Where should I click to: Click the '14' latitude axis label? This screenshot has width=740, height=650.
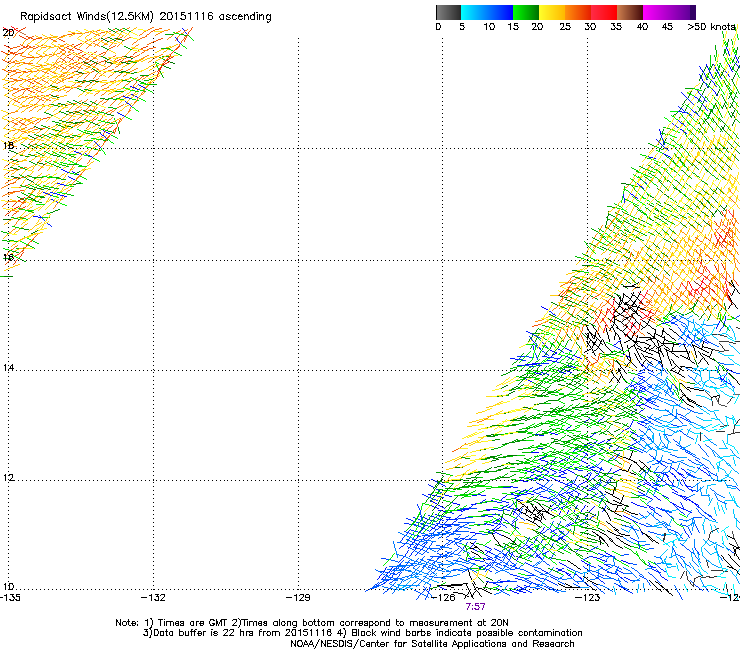point(8,368)
